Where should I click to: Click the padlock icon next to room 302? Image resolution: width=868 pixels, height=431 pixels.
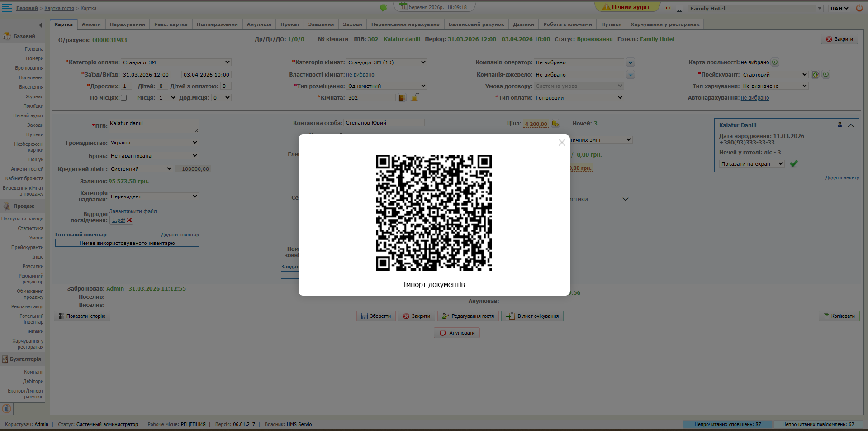coord(415,97)
